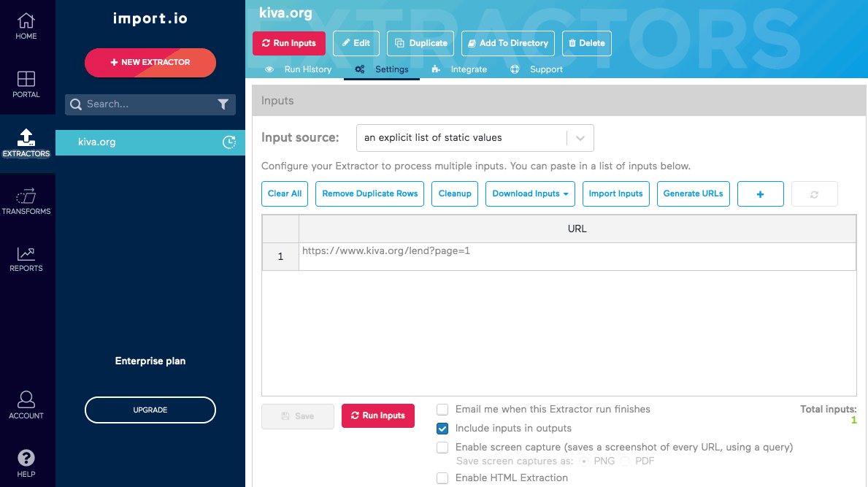The height and width of the screenshot is (487, 868).
Task: Open the Download Inputs dropdown menu
Action: 530,194
